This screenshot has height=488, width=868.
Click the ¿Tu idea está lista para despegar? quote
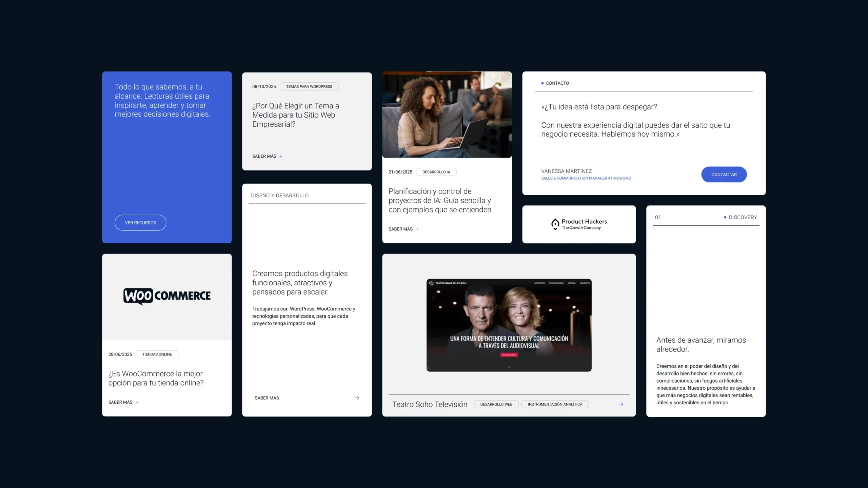click(599, 107)
